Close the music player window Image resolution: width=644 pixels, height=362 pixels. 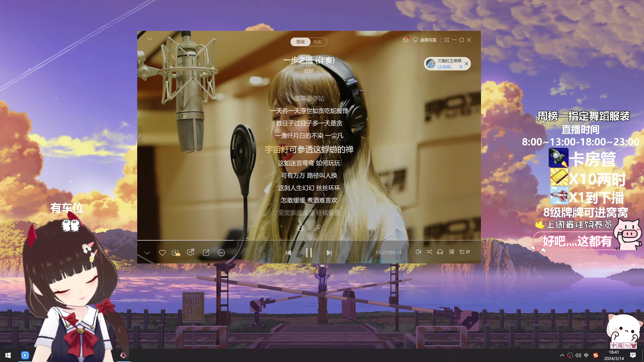(x=469, y=40)
